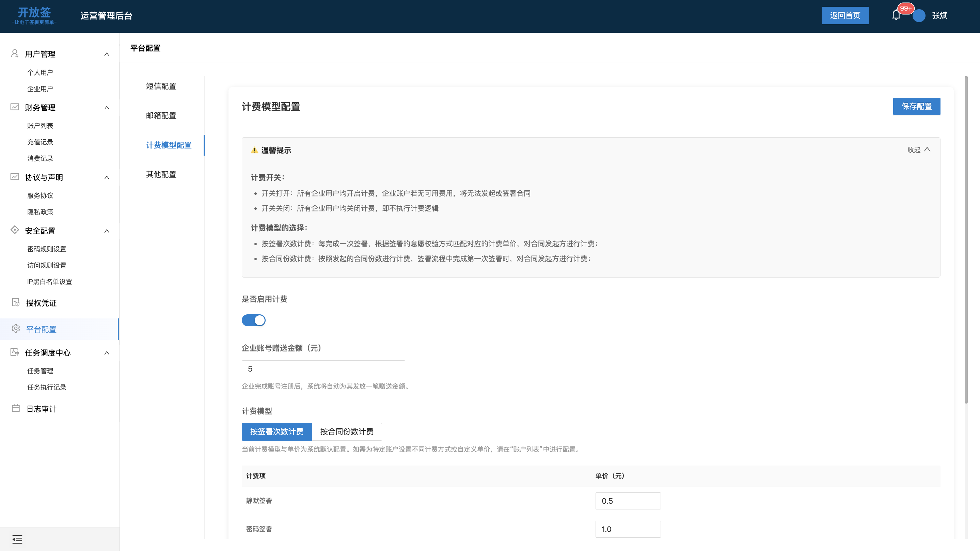Click the notification bell icon

click(896, 15)
